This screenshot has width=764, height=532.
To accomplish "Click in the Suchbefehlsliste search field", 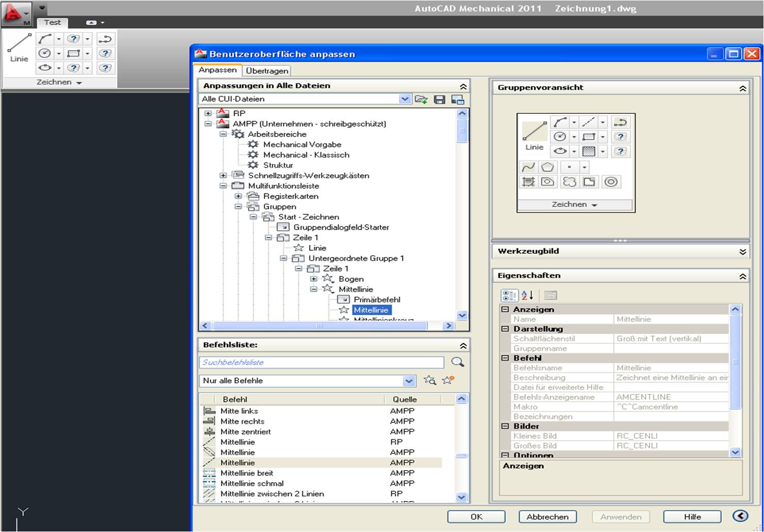I will click(x=322, y=362).
